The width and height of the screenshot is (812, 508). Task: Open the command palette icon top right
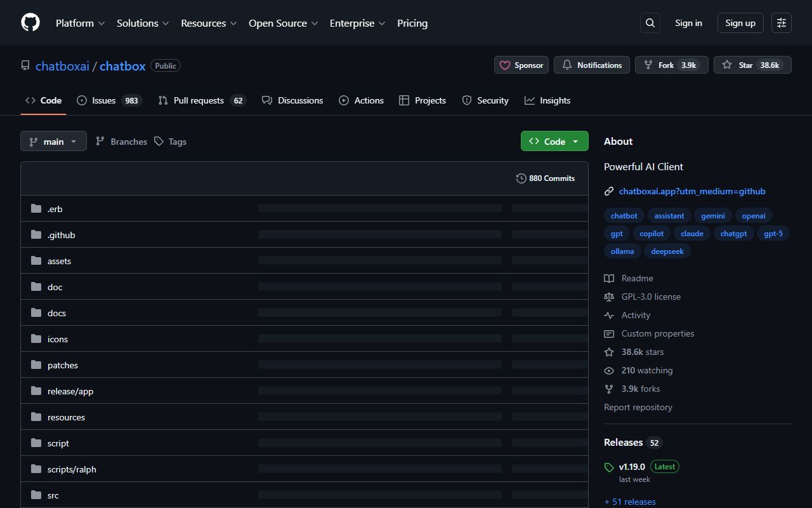point(781,23)
